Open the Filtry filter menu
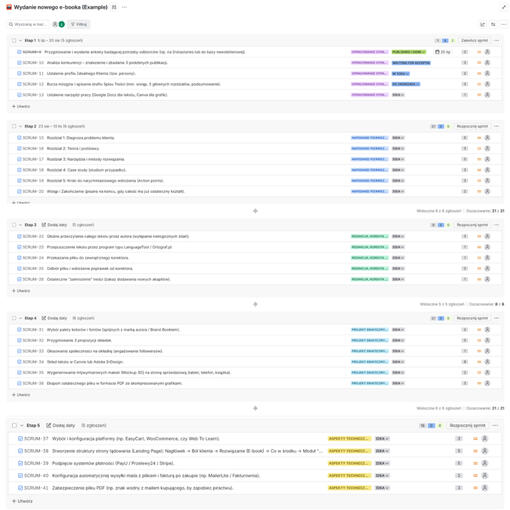 pyautogui.click(x=79, y=24)
